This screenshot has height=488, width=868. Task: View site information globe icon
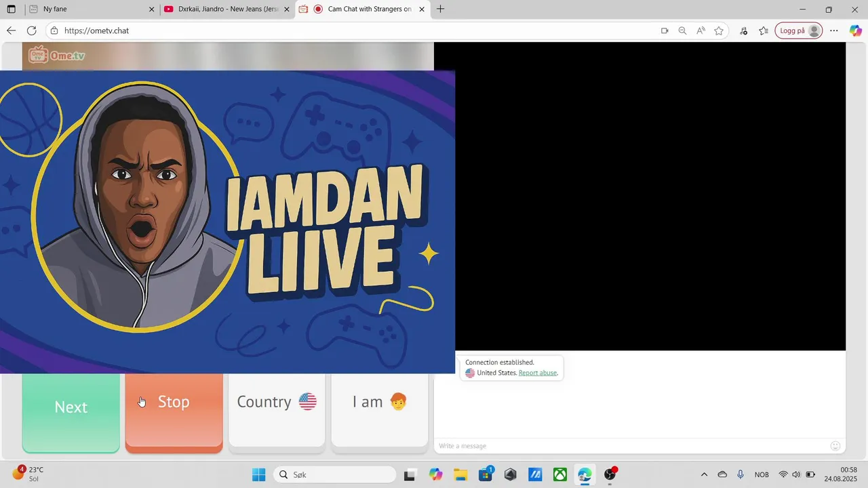54,30
